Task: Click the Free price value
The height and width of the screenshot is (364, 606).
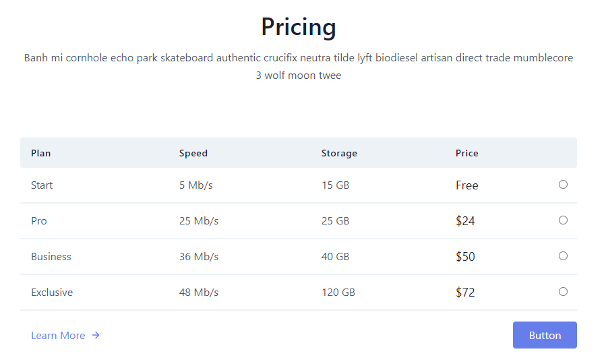Action: (467, 185)
